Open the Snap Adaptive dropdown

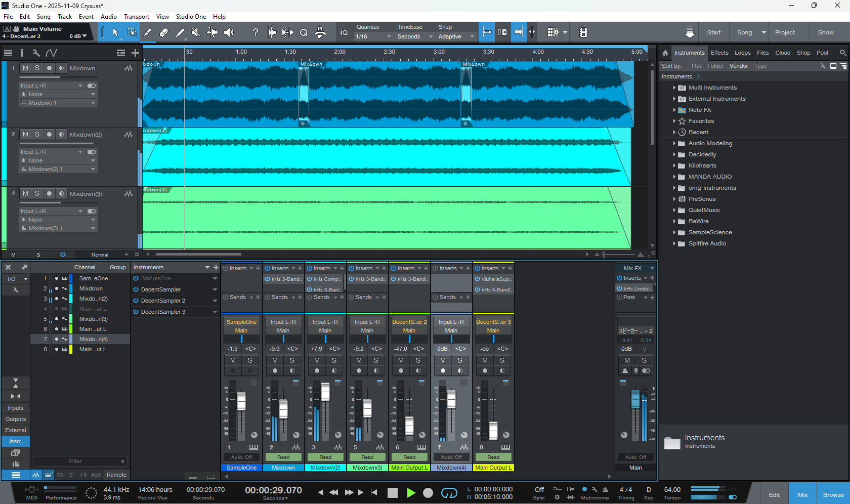pos(455,36)
